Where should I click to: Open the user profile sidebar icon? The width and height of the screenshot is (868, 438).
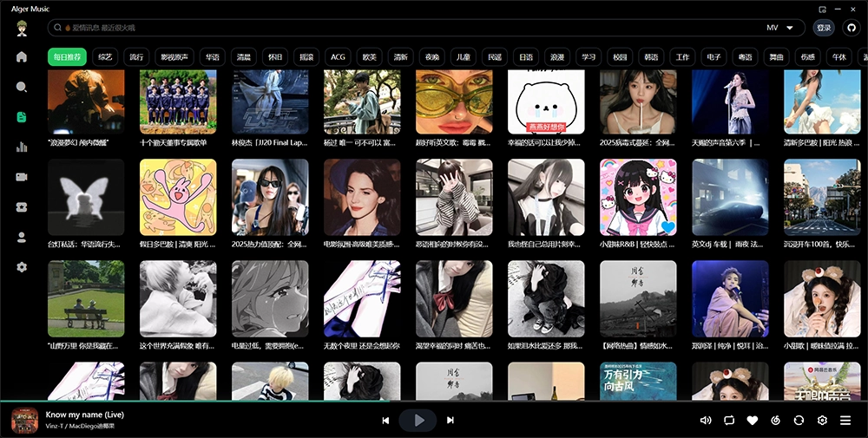(x=22, y=238)
